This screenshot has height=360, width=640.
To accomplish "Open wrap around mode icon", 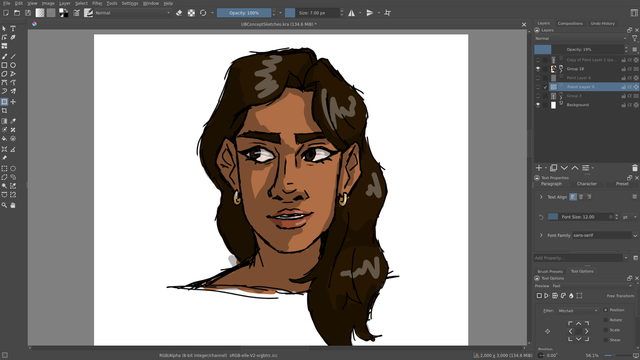I will click(x=387, y=13).
